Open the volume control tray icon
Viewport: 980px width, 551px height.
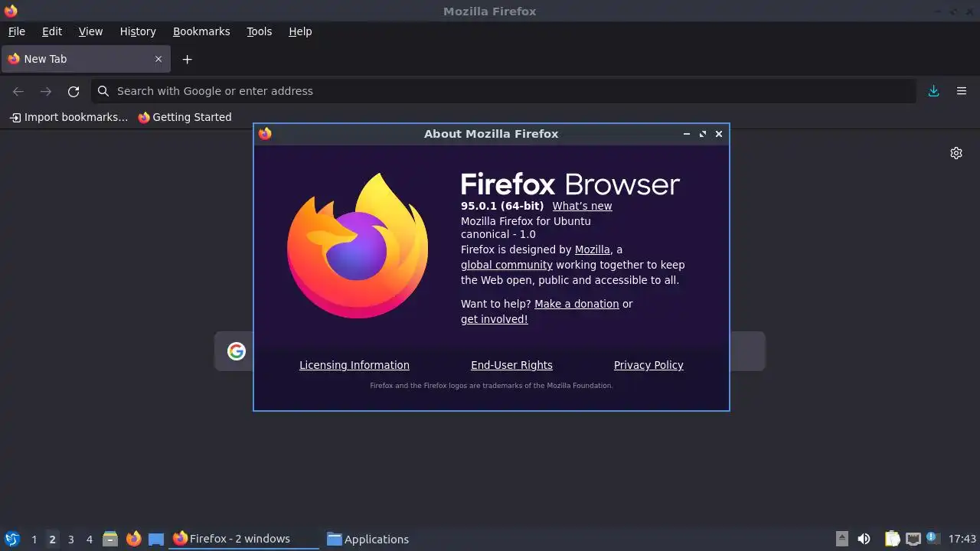pos(864,539)
